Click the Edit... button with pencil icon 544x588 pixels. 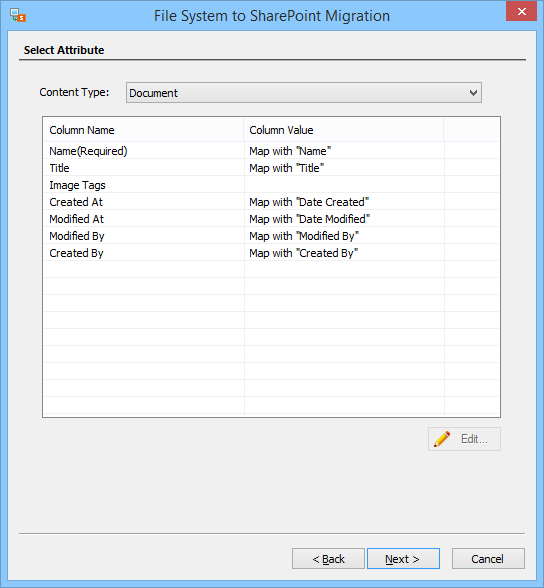[x=464, y=439]
